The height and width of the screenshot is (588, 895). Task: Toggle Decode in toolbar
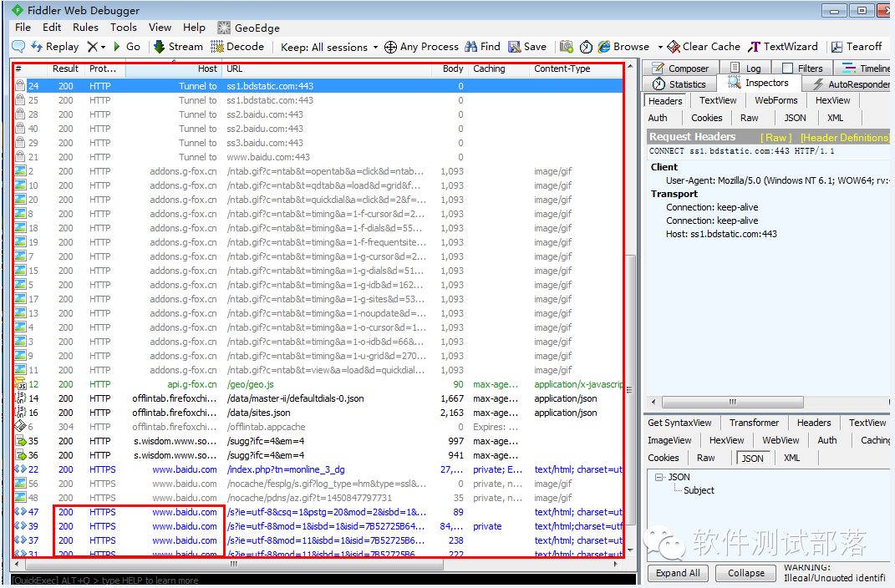(x=237, y=47)
